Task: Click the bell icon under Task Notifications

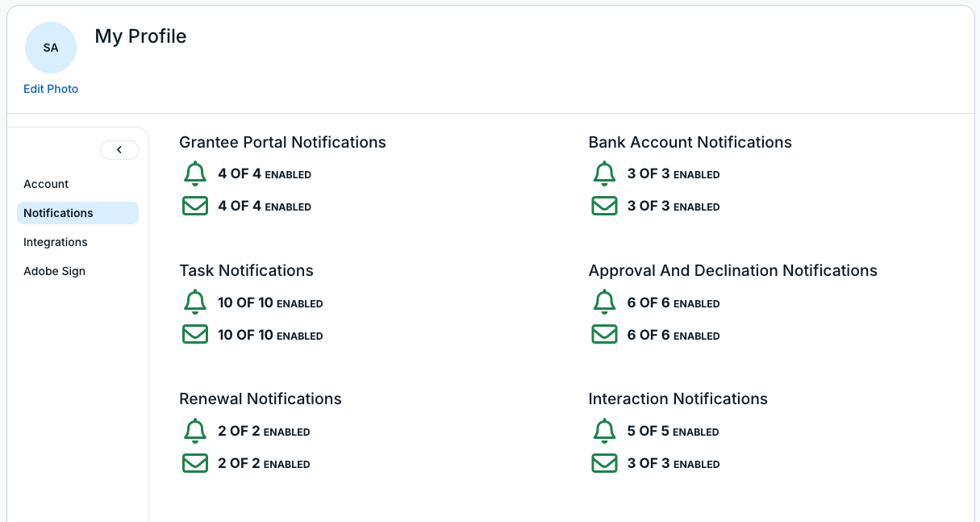Action: (x=195, y=303)
